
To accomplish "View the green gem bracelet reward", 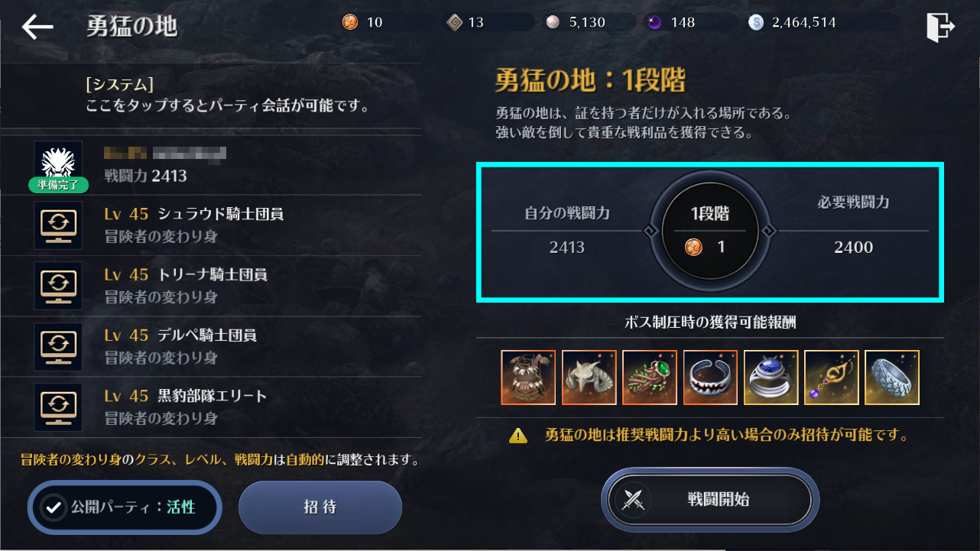I will 650,378.
